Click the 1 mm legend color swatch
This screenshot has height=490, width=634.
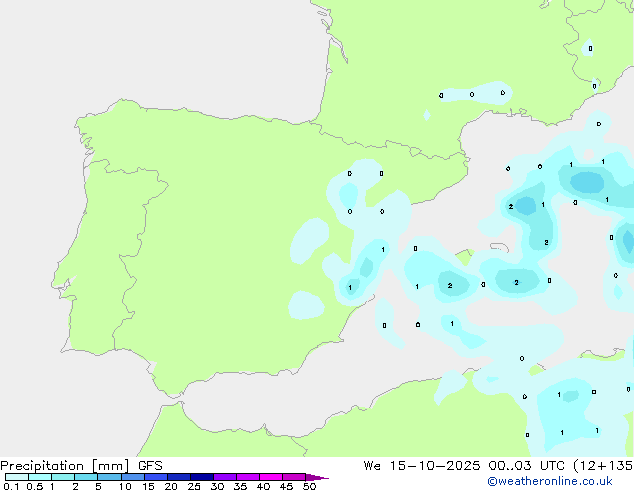(x=63, y=477)
